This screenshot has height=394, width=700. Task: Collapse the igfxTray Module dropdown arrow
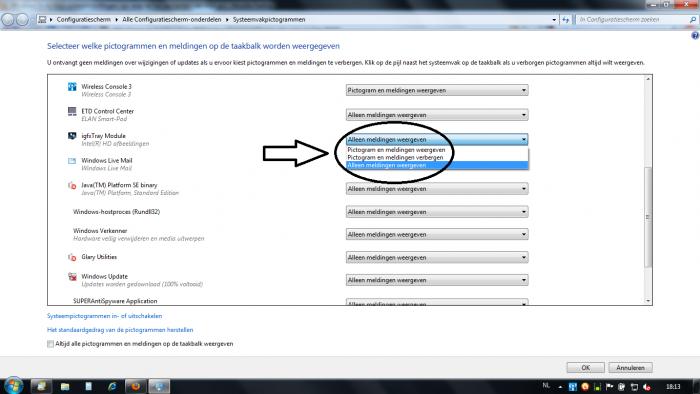pos(524,140)
